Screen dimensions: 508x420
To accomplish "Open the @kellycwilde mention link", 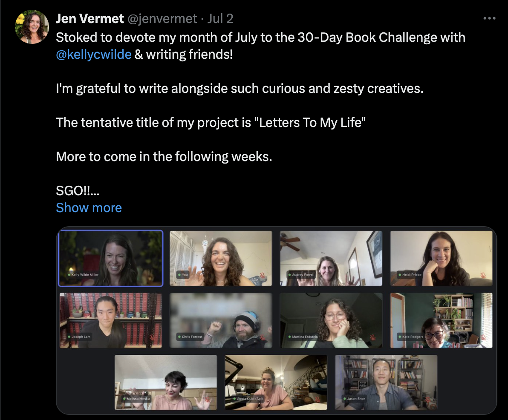I will 93,55.
